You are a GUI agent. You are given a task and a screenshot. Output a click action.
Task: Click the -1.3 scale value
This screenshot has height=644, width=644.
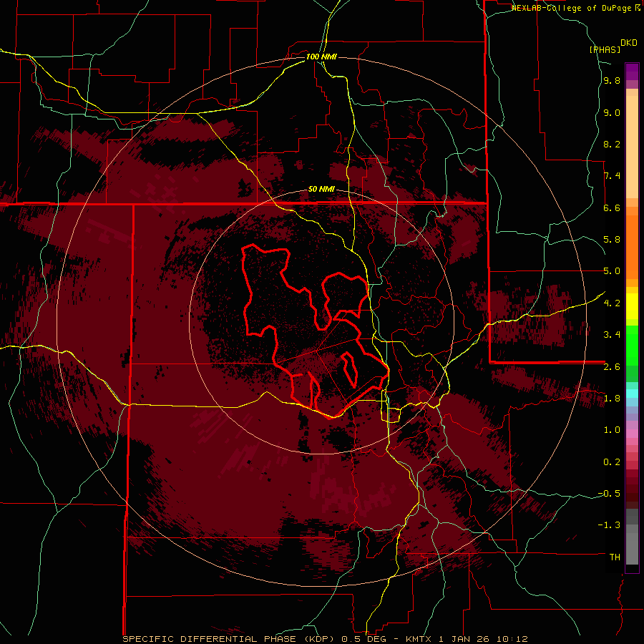pos(609,526)
